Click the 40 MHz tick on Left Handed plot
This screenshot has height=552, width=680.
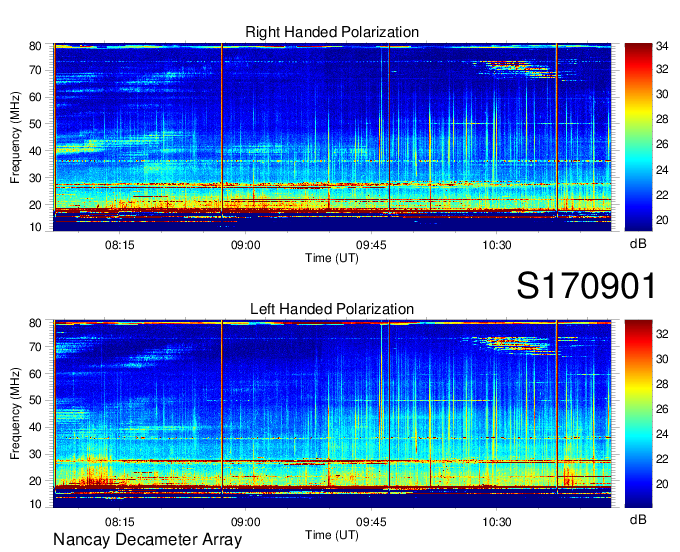pyautogui.click(x=35, y=427)
